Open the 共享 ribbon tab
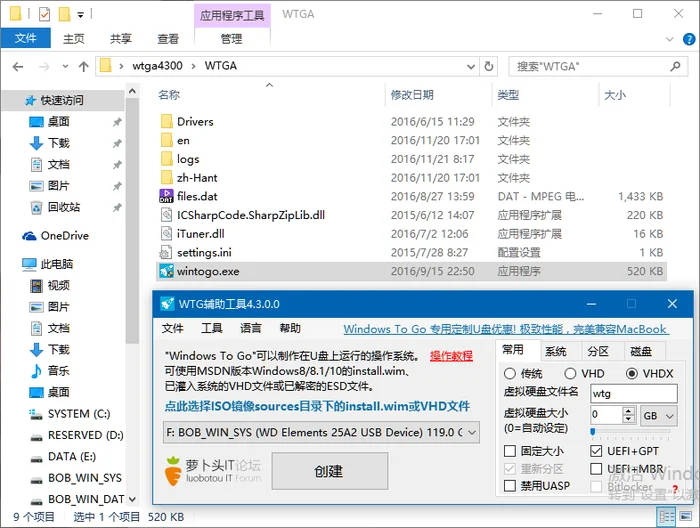The width and height of the screenshot is (700, 528). tap(121, 39)
